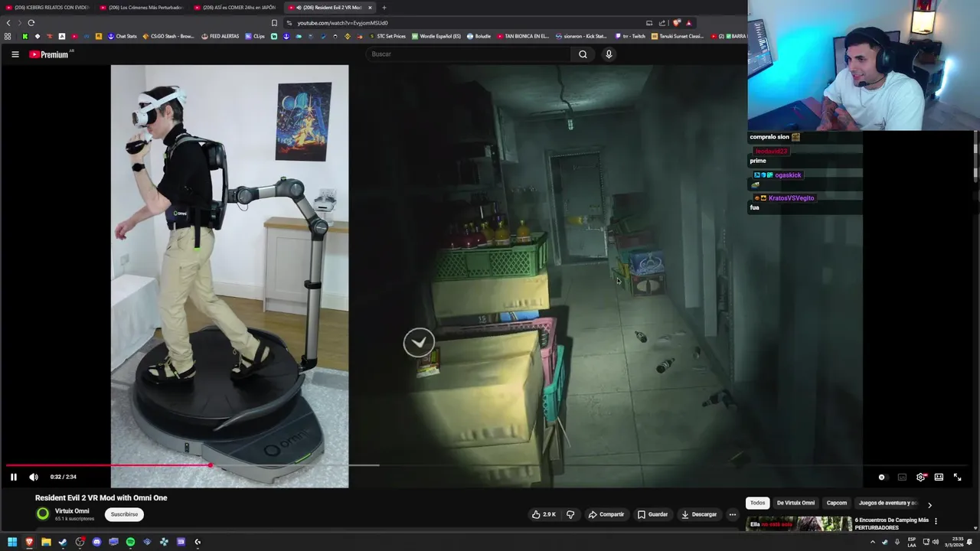The height and width of the screenshot is (551, 980).
Task: Open Windows Start menu
Action: click(12, 542)
